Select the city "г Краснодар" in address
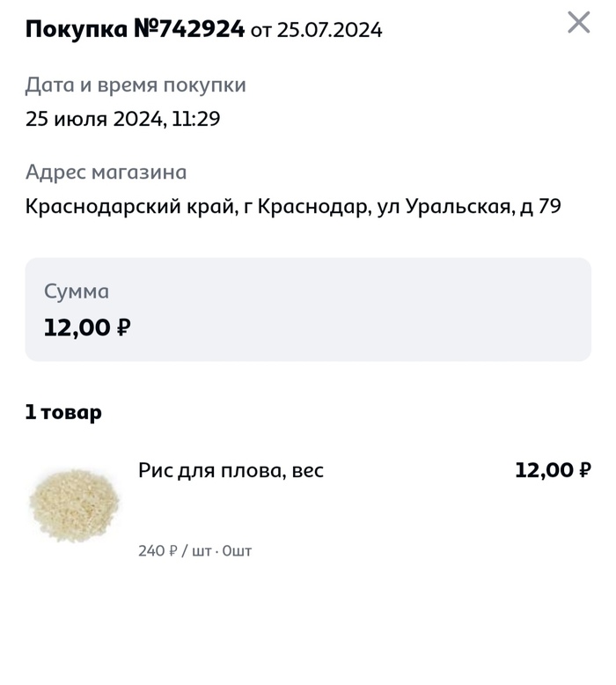Screen dimensions: 616x685 (303, 207)
